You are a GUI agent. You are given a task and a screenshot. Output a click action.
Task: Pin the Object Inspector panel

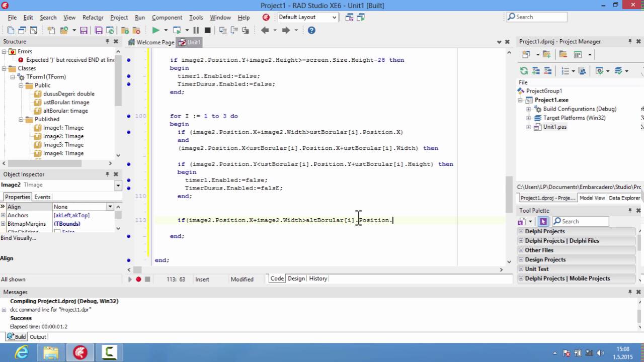pyautogui.click(x=107, y=174)
